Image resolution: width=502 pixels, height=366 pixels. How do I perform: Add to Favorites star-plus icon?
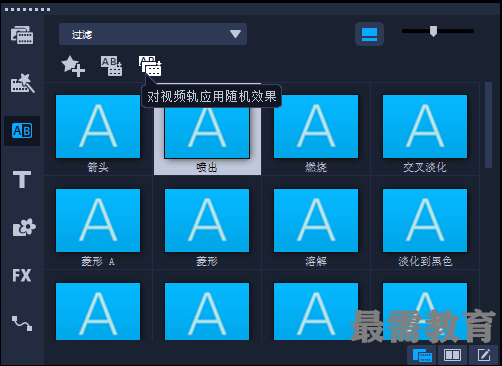pyautogui.click(x=73, y=66)
